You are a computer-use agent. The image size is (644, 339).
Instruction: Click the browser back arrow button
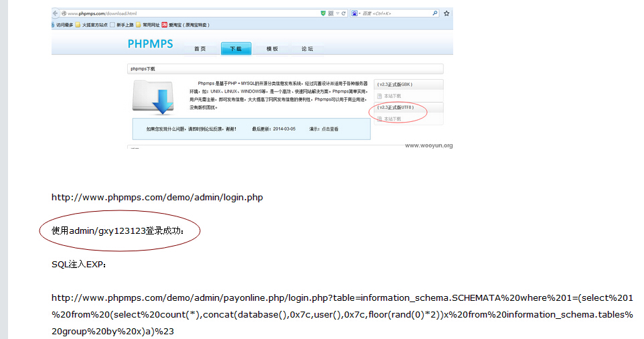56,13
